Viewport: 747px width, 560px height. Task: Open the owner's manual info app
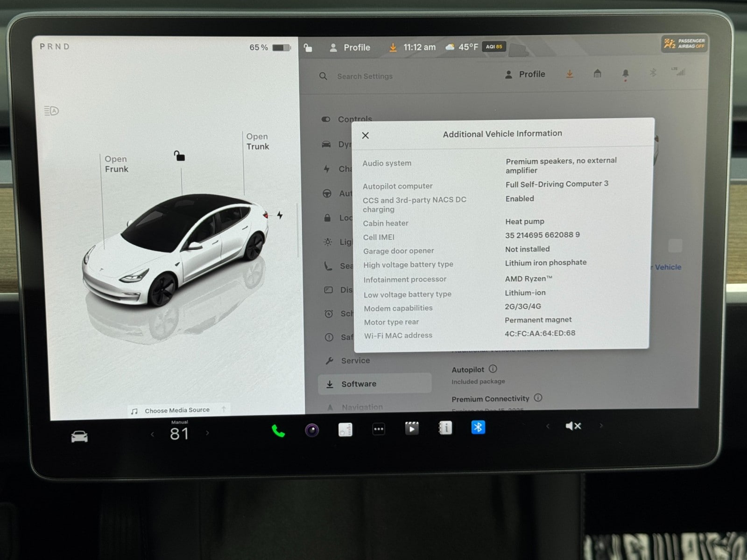tap(445, 427)
